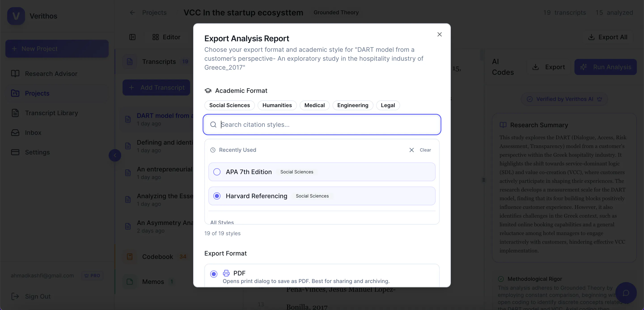This screenshot has width=644, height=310.
Task: Go back using the Projects arrow
Action: coord(133,12)
